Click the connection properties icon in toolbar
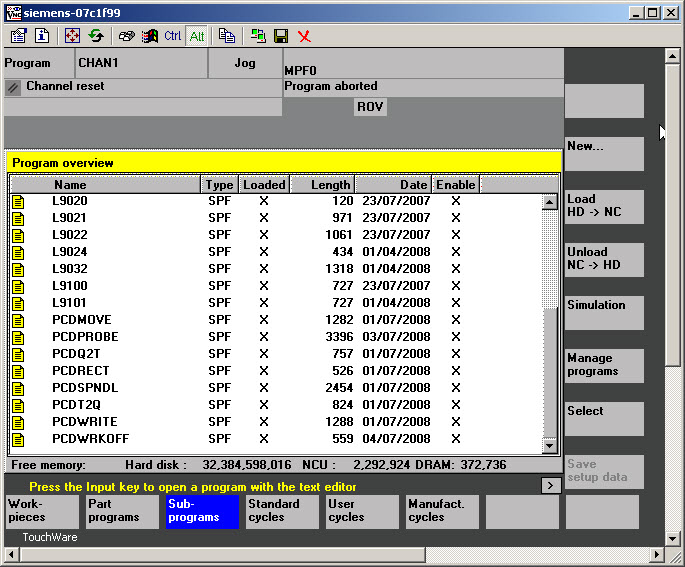Viewport: 685px width, 567px height. coord(18,36)
